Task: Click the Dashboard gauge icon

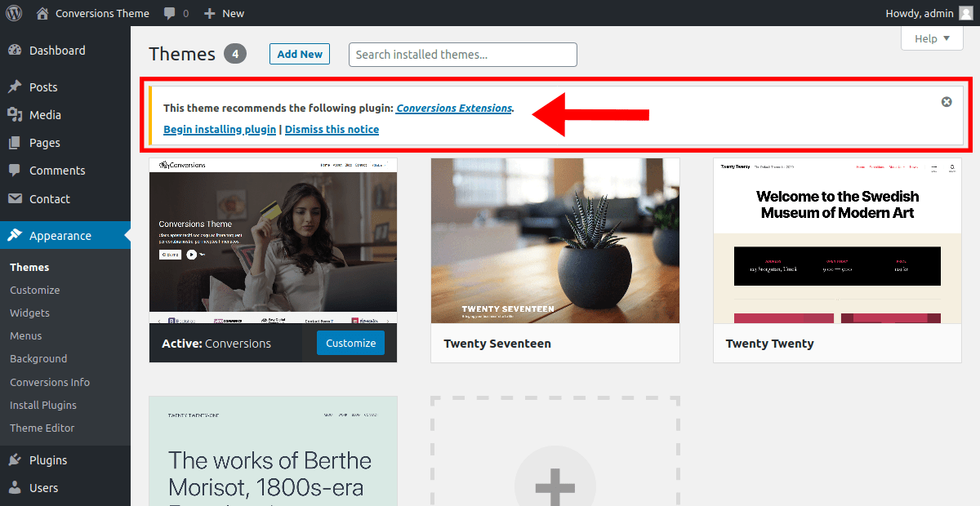Action: pyautogui.click(x=15, y=51)
